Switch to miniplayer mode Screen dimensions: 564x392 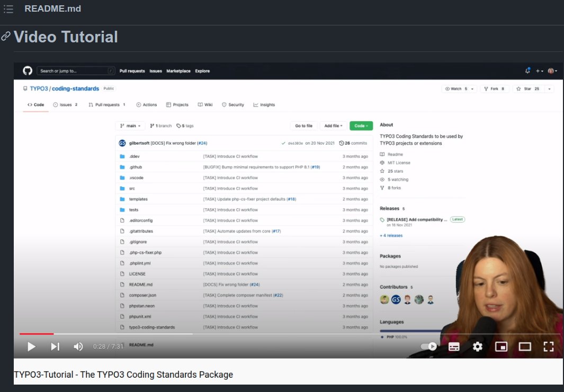[x=501, y=346]
